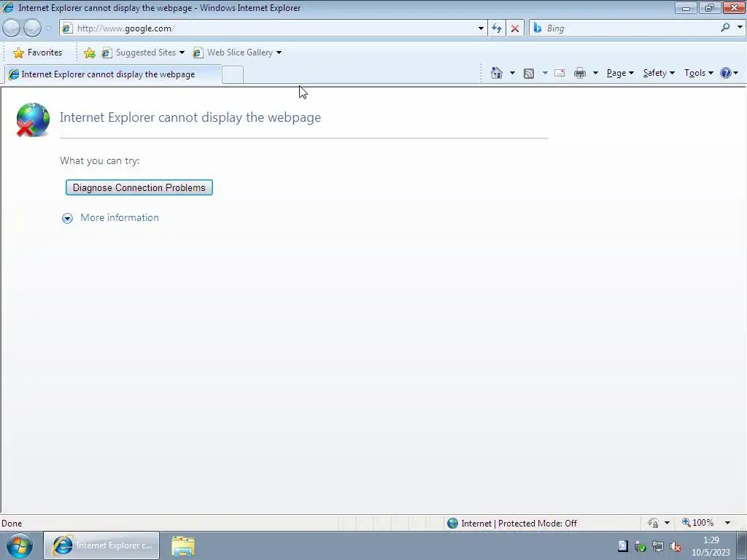Expand the Home icon dropdown arrow
Viewport: 747px width, 560px height.
point(512,73)
